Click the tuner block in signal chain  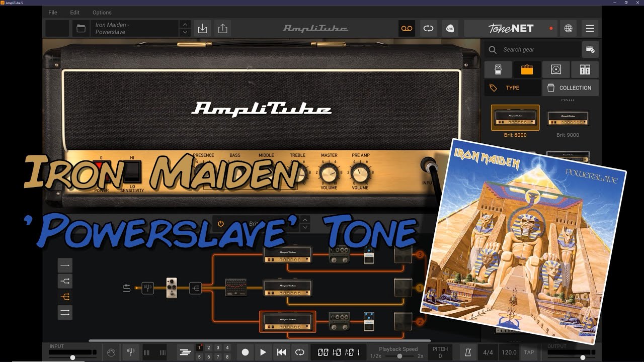pyautogui.click(x=147, y=288)
